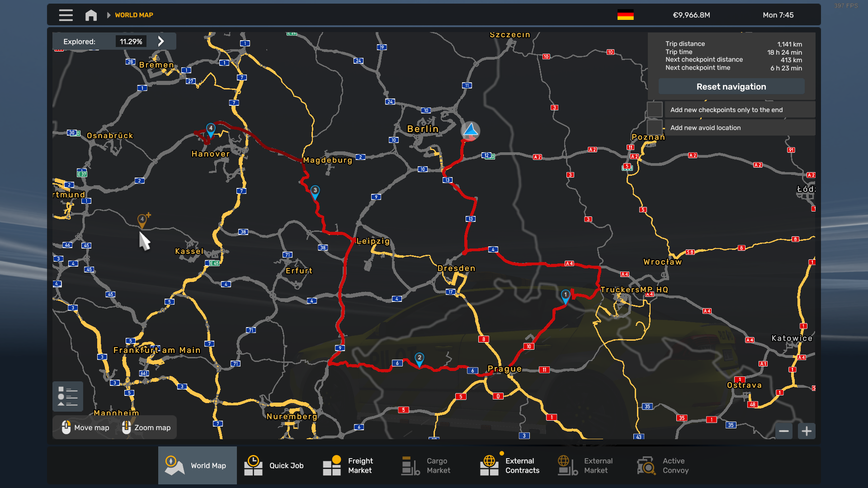The image size is (868, 488).
Task: Click the WORLD MAP breadcrumb title
Action: tap(134, 15)
